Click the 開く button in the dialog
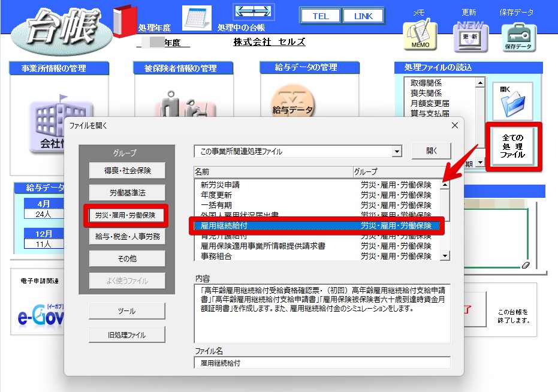 (x=432, y=151)
